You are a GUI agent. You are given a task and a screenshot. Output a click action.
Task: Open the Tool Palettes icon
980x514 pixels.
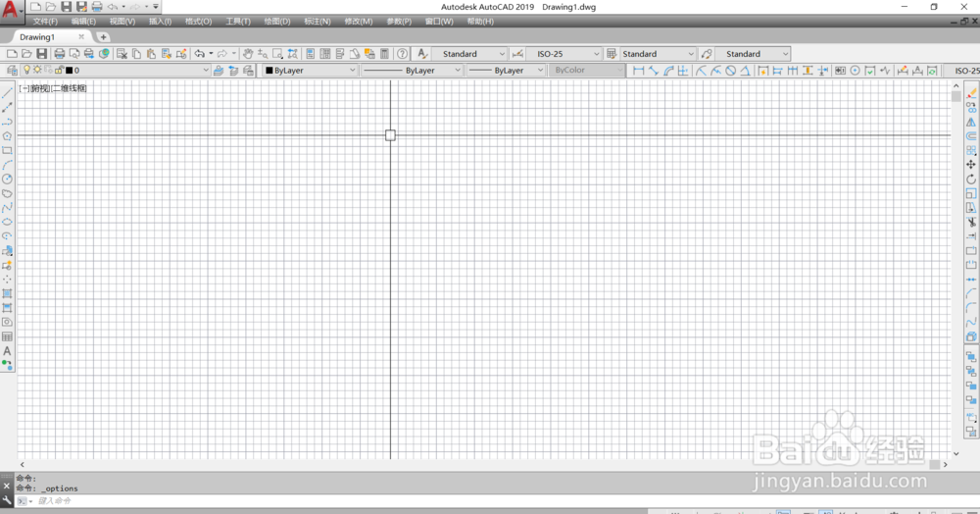coord(340,54)
